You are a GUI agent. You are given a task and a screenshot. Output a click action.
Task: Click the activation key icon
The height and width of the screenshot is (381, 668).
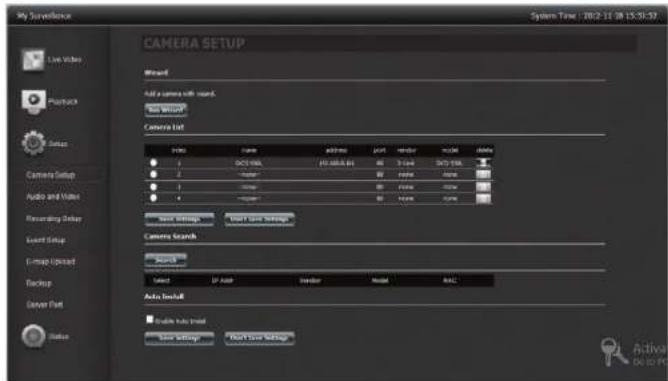tap(613, 352)
